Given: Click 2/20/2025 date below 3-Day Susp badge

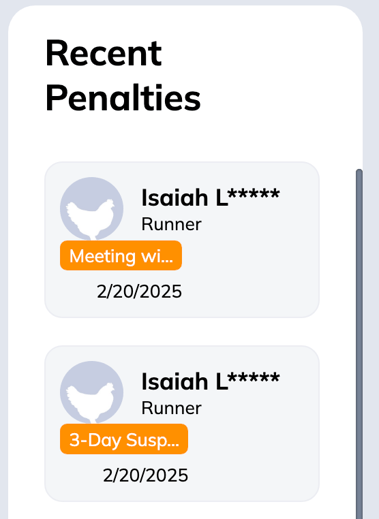Looking at the screenshot, I should (145, 475).
